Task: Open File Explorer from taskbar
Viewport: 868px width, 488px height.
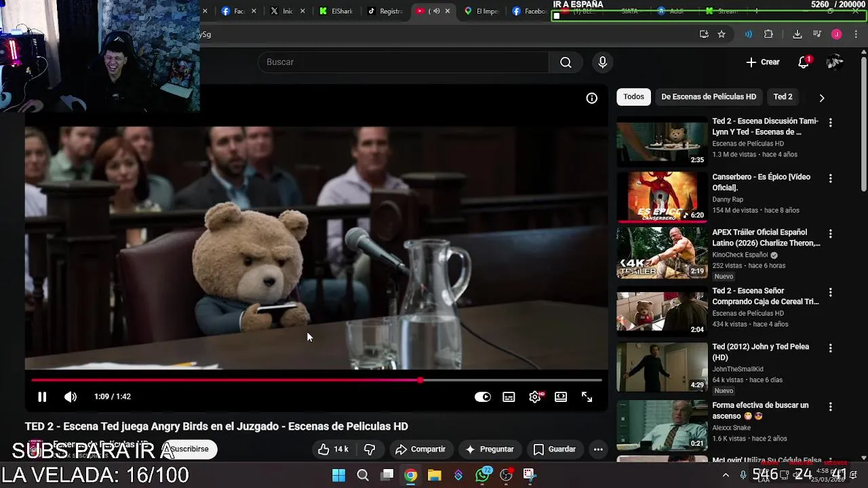Action: pos(434,475)
